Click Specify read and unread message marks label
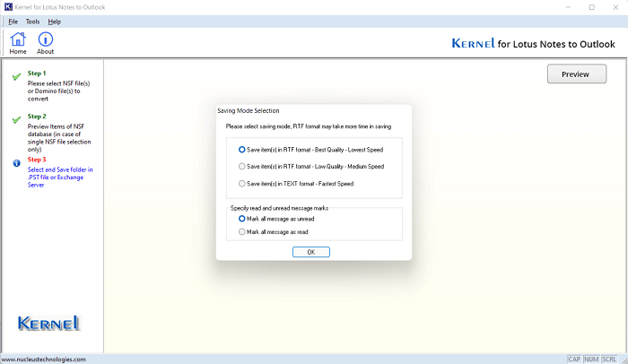The width and height of the screenshot is (628, 364). 279,208
